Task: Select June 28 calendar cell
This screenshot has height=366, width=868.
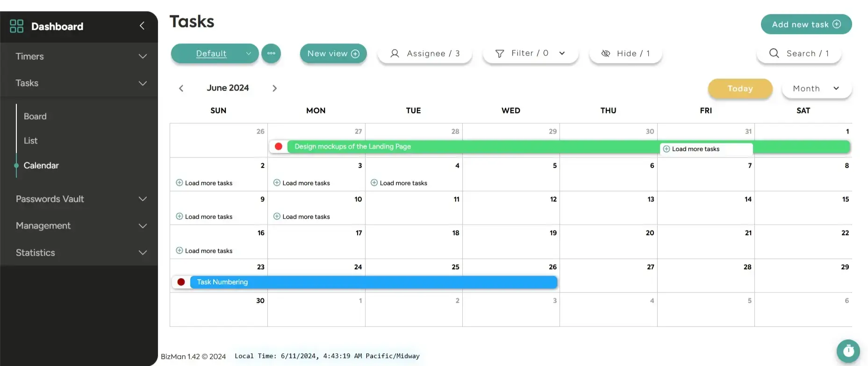Action: pos(706,276)
